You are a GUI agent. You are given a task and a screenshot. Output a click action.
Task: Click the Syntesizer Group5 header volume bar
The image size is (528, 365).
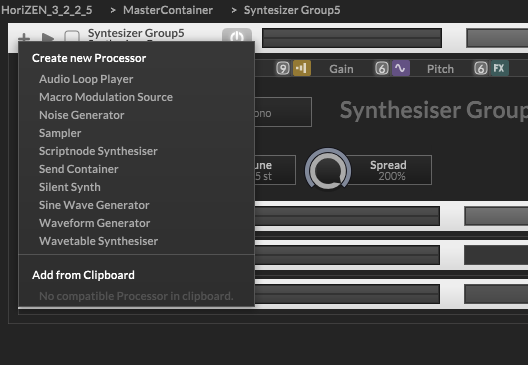(x=352, y=38)
